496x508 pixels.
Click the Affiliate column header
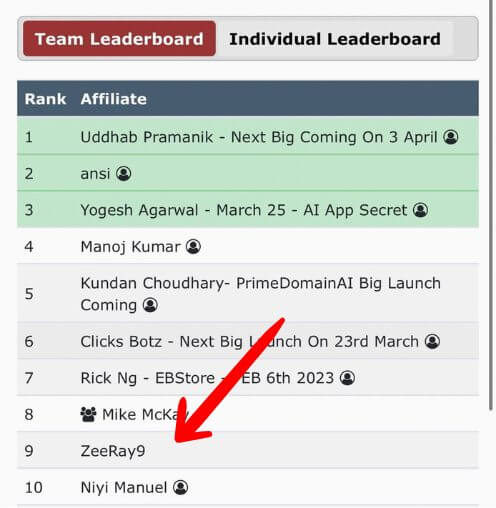(114, 99)
